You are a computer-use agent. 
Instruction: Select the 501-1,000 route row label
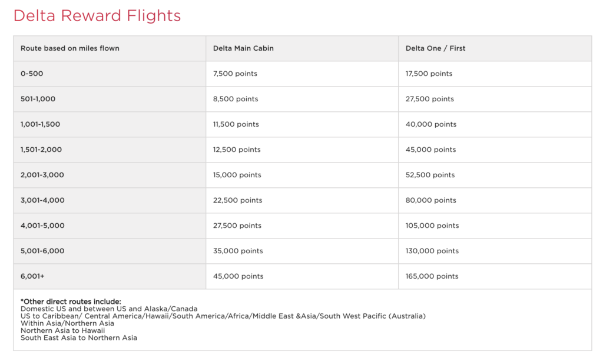pyautogui.click(x=38, y=99)
